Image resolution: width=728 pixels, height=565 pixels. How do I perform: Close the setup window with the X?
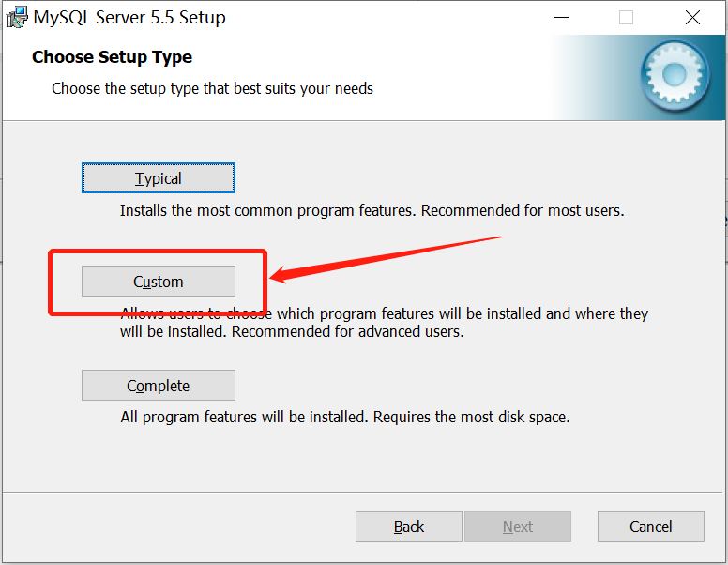pyautogui.click(x=692, y=17)
